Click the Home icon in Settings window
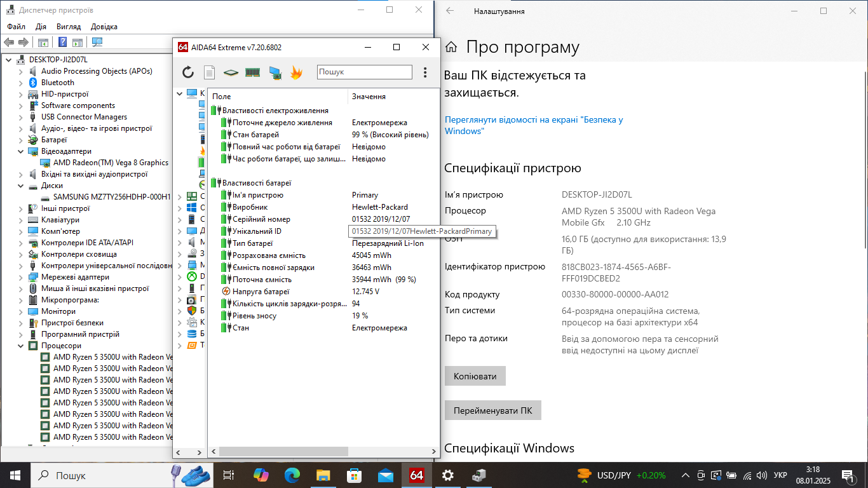 (x=451, y=47)
